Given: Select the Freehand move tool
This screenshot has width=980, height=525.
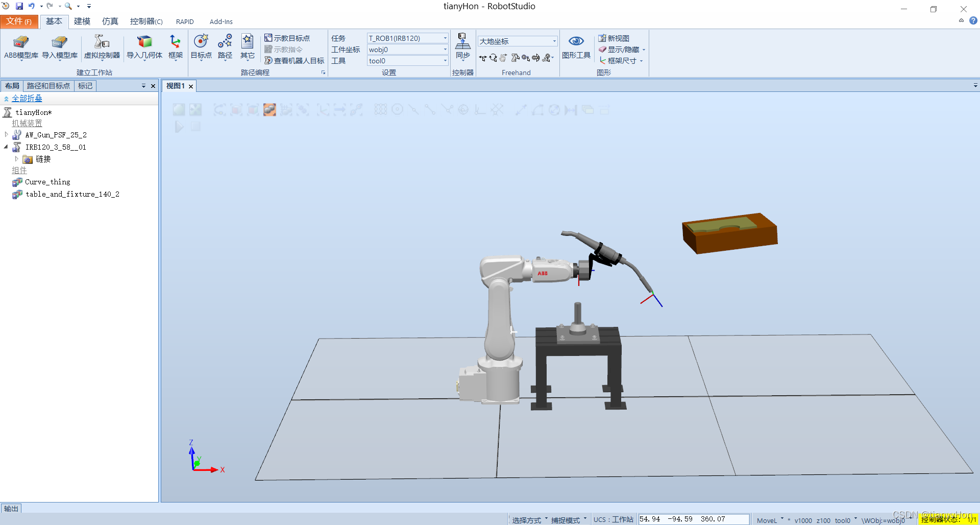Looking at the screenshot, I should pos(483,58).
